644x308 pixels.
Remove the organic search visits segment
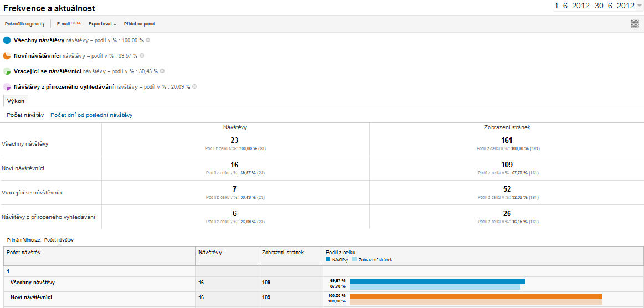pyautogui.click(x=195, y=86)
